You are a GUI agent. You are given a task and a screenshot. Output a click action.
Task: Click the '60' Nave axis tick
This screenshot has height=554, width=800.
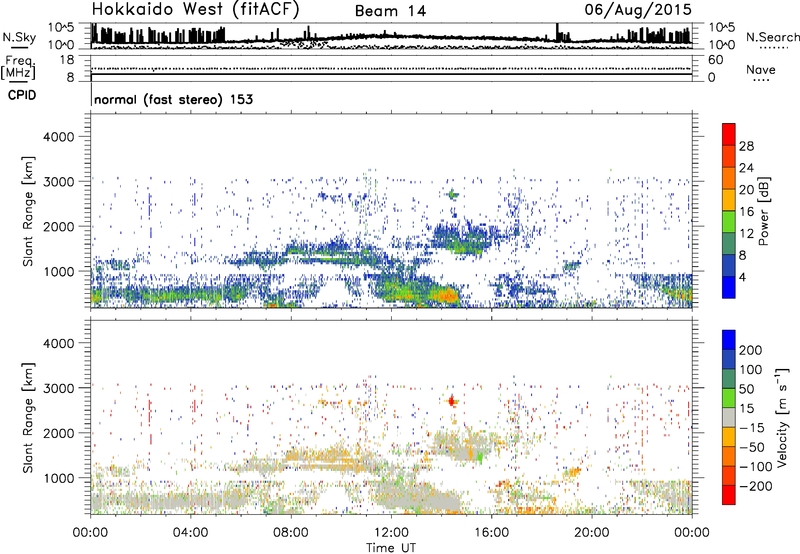[x=715, y=60]
